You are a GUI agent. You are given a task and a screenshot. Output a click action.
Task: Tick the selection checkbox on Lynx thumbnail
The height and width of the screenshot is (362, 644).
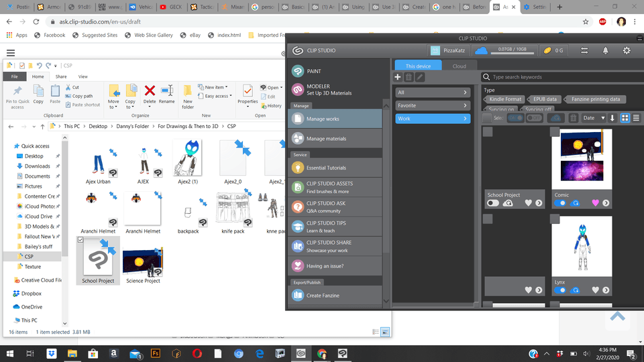tap(555, 220)
